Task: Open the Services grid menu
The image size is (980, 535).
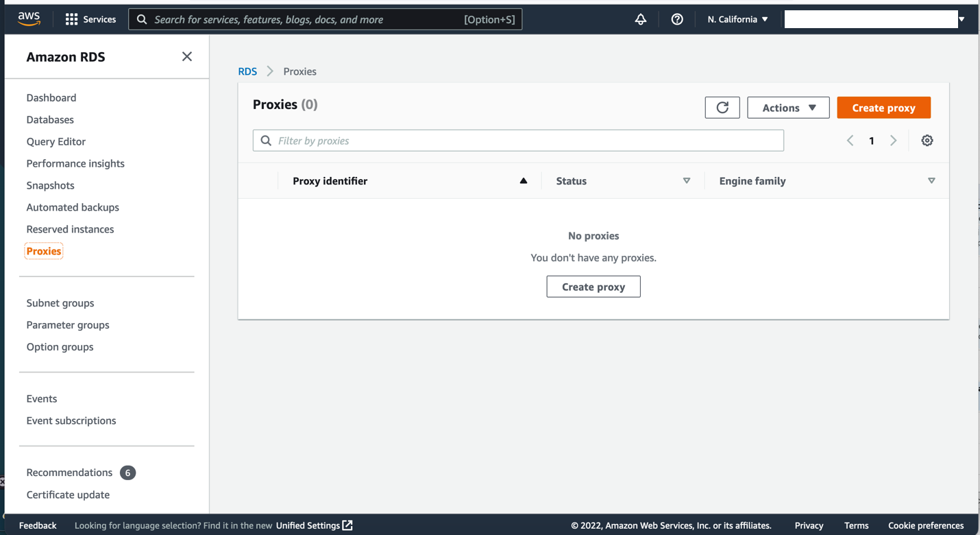Action: pos(71,19)
